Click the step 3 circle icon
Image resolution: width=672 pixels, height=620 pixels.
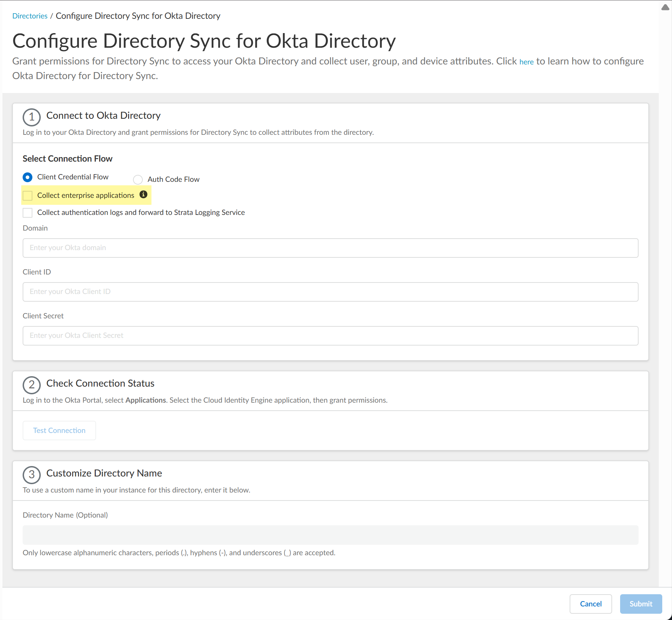point(32,475)
